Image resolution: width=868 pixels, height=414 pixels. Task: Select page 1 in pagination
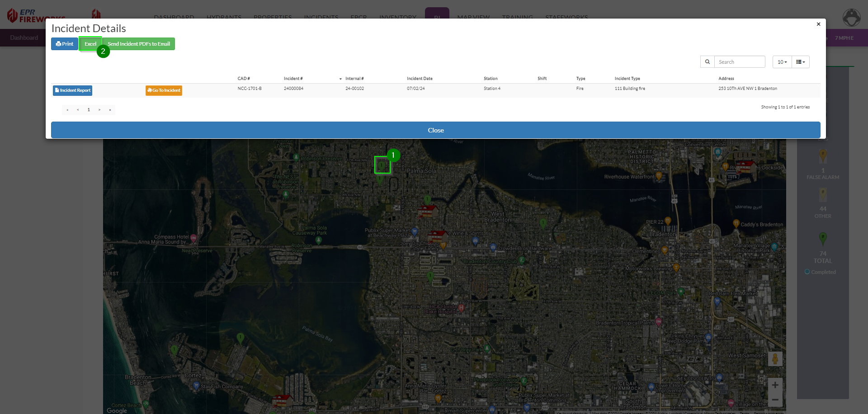click(x=89, y=110)
